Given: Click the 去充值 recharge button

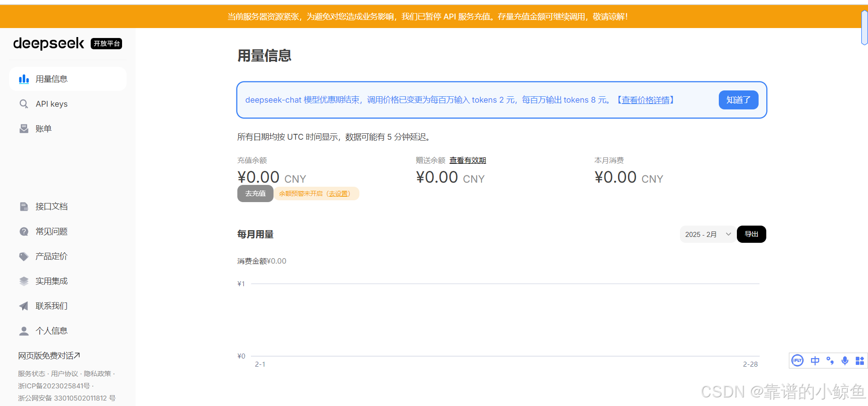Looking at the screenshot, I should click(x=255, y=194).
